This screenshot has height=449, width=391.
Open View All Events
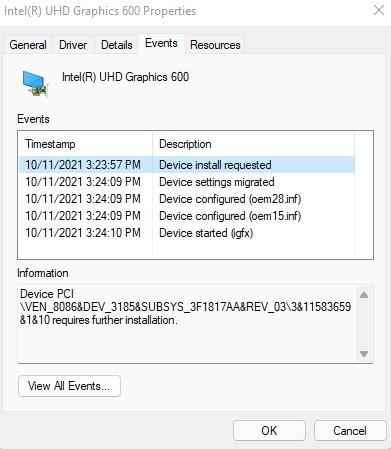(69, 386)
